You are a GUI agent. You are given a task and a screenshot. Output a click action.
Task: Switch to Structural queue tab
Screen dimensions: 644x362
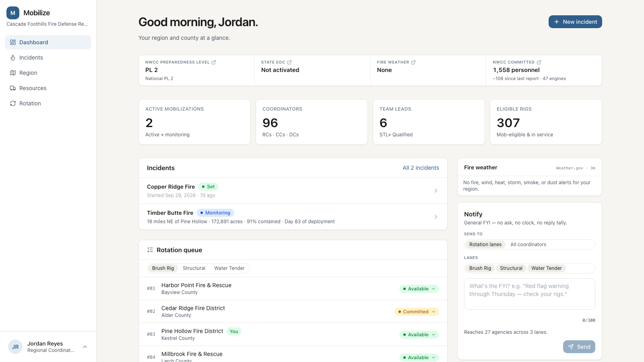194,268
